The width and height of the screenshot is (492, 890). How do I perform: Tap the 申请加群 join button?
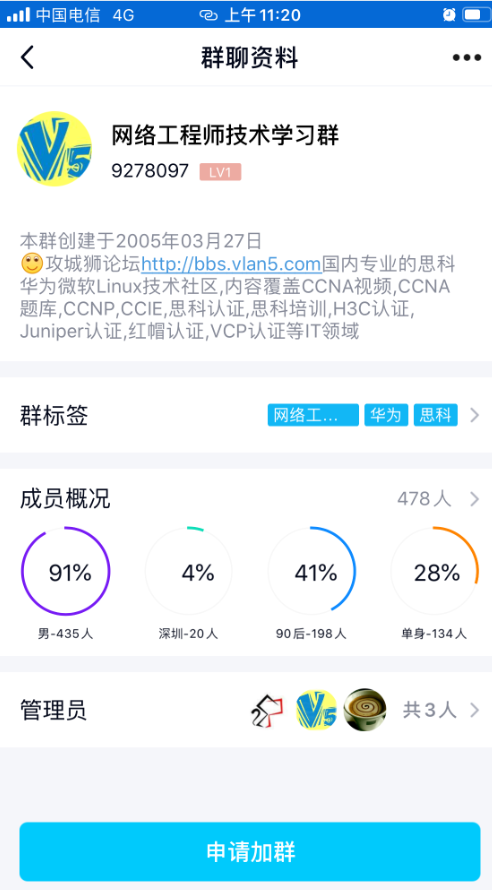point(250,852)
